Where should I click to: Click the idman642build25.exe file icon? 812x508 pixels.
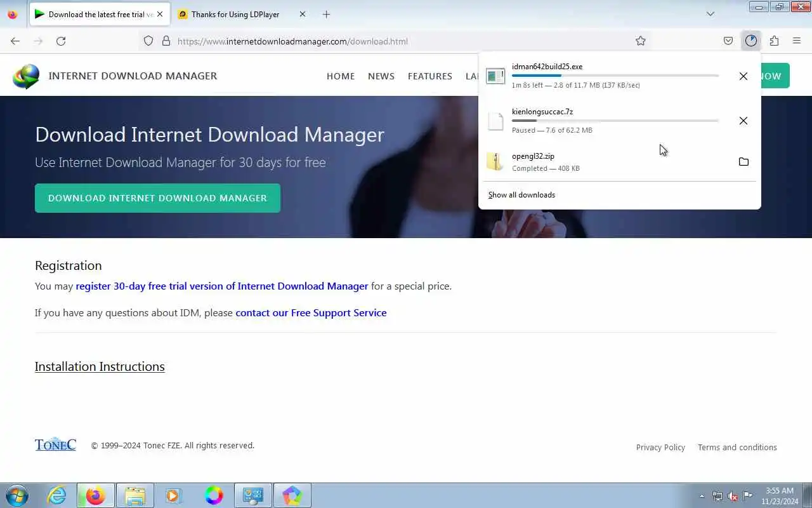[495, 76]
